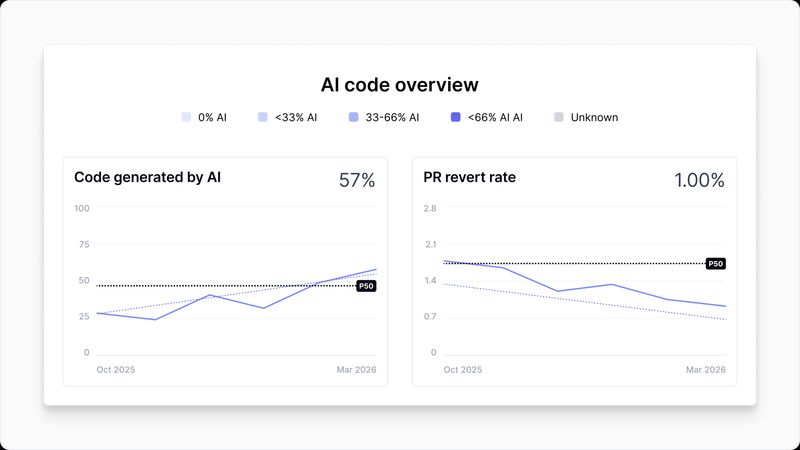
Task: Click the dark <66% AI AI legend swatch
Action: coord(456,117)
